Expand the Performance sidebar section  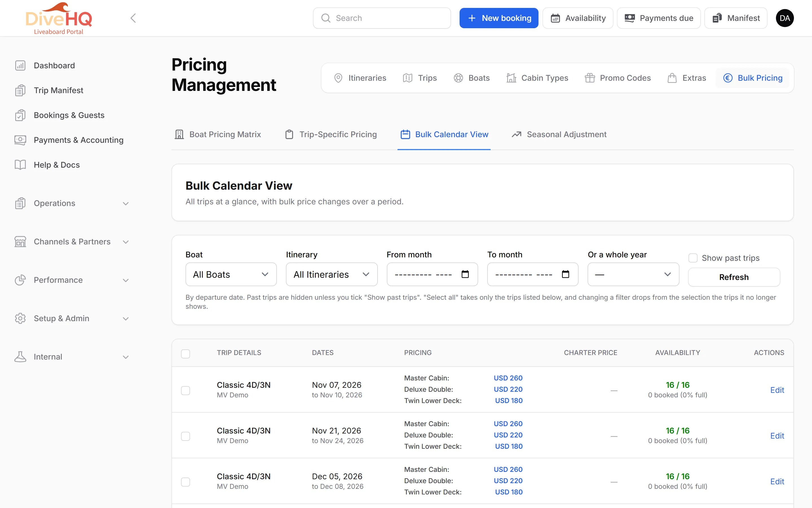[72, 280]
